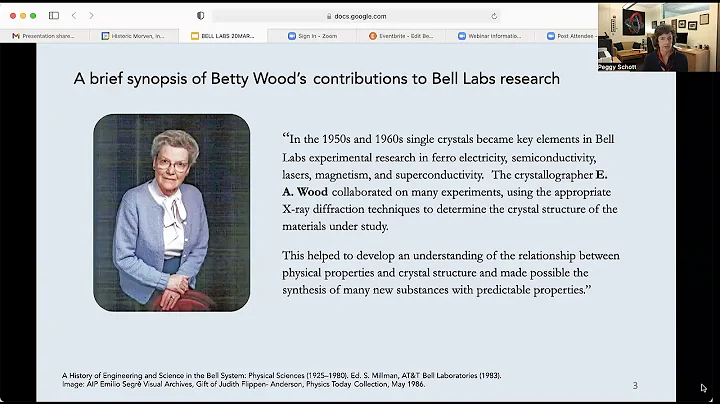Image resolution: width=720 pixels, height=404 pixels.
Task: Click the Eventbrite favicon on its tab
Action: [x=373, y=36]
